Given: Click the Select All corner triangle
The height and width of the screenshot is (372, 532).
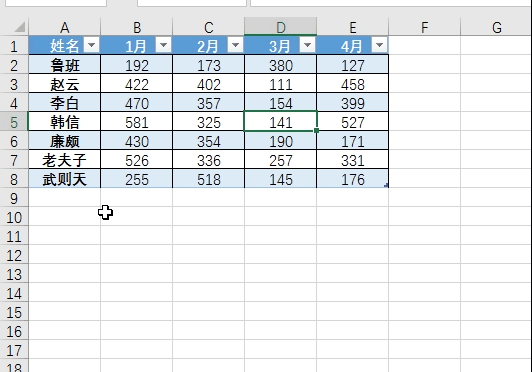Looking at the screenshot, I should 20,27.
